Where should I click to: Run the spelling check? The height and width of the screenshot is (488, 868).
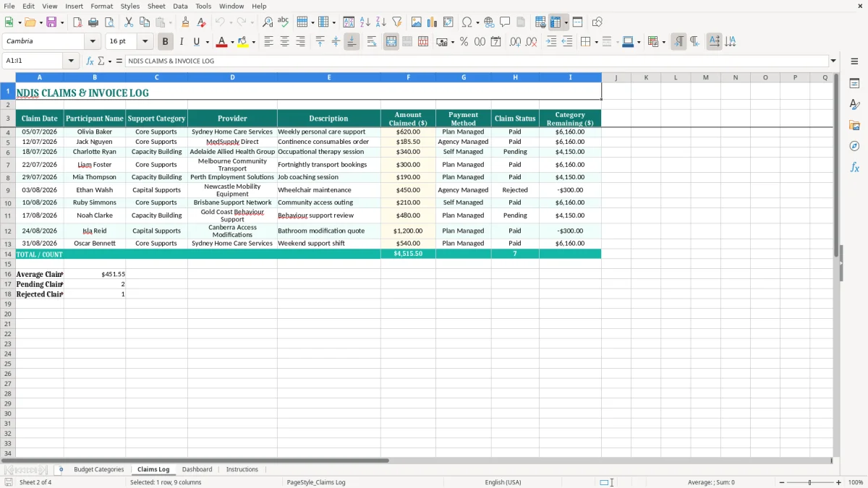(x=284, y=22)
